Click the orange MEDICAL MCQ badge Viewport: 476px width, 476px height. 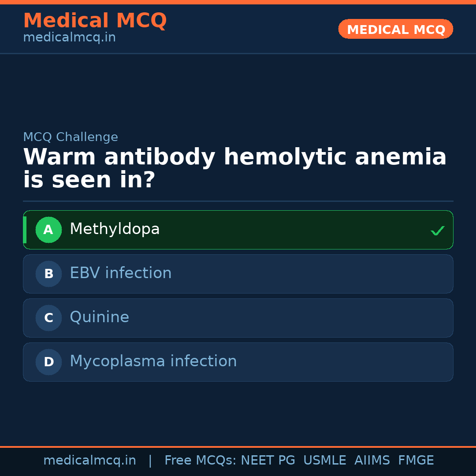pyautogui.click(x=395, y=29)
